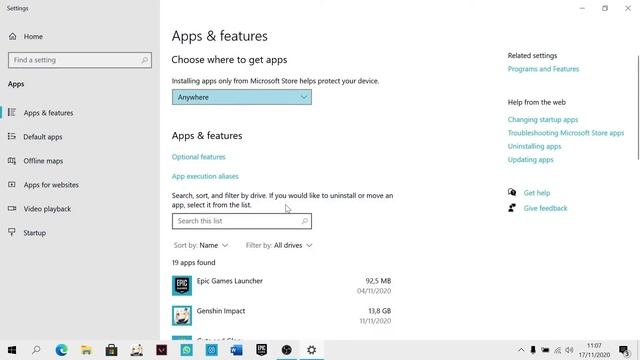Open Startup section
Image resolution: width=640 pixels, height=360 pixels.
point(34,233)
